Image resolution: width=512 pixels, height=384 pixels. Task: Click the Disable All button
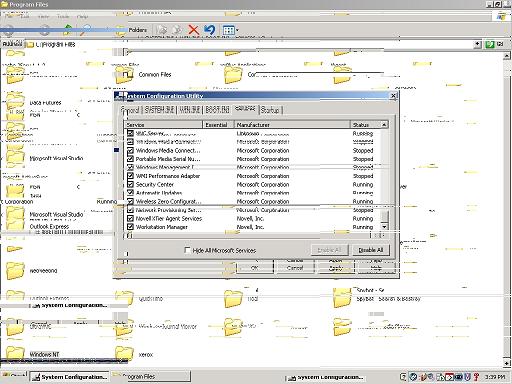tap(371, 250)
